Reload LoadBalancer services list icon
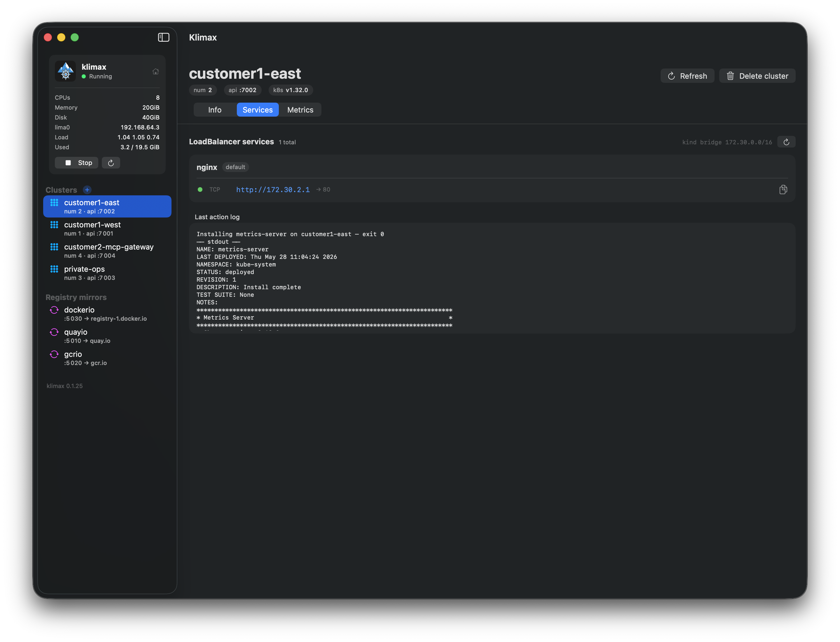840x642 pixels. [786, 142]
